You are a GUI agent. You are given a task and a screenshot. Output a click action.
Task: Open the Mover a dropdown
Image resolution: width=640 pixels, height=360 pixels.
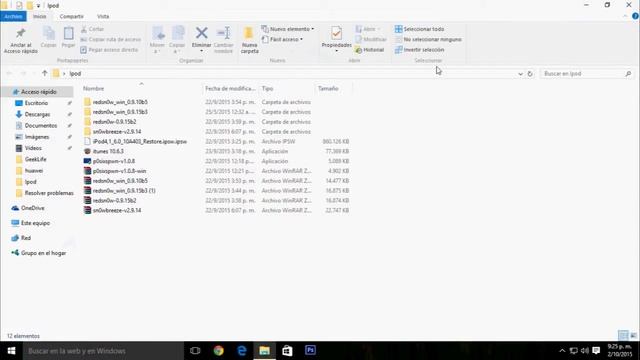[x=157, y=40]
